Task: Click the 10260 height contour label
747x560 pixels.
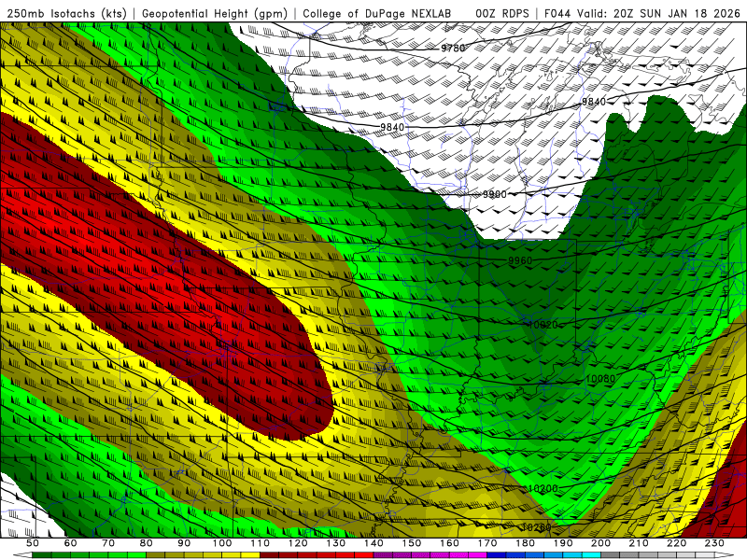Action: pyautogui.click(x=536, y=527)
